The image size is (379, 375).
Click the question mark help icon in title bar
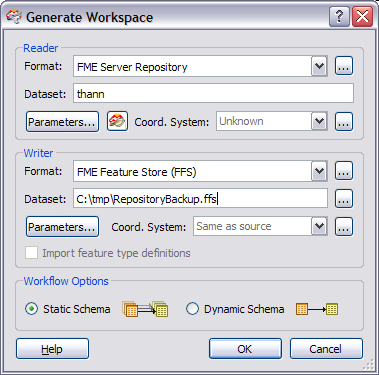click(339, 16)
